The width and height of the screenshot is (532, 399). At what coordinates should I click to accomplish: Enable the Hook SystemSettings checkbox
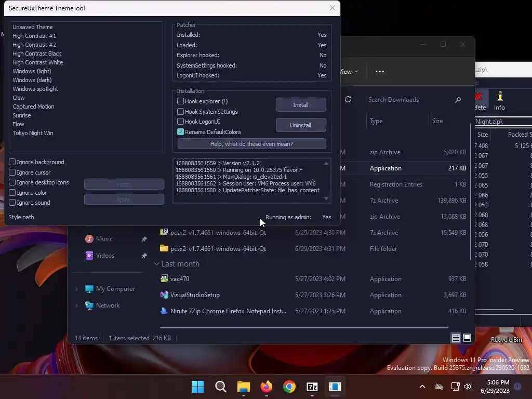[180, 111]
